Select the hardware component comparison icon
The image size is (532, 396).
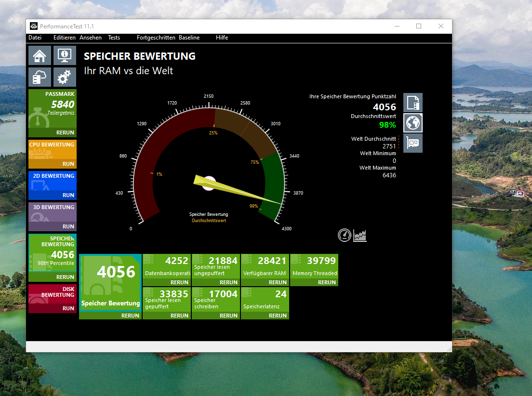tap(413, 143)
